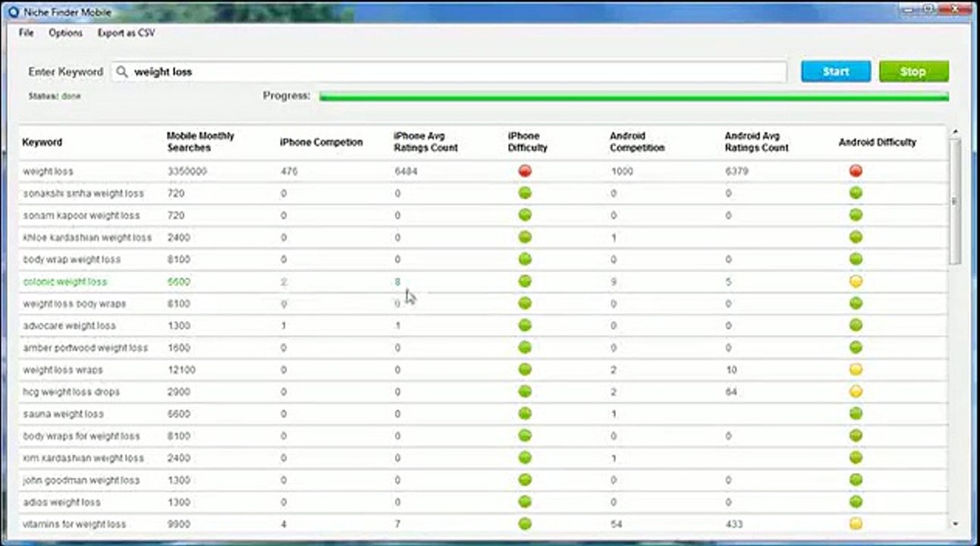The height and width of the screenshot is (546, 980).
Task: Click green iPhone difficulty dot for sonam kapoor weight loss
Action: pos(525,215)
